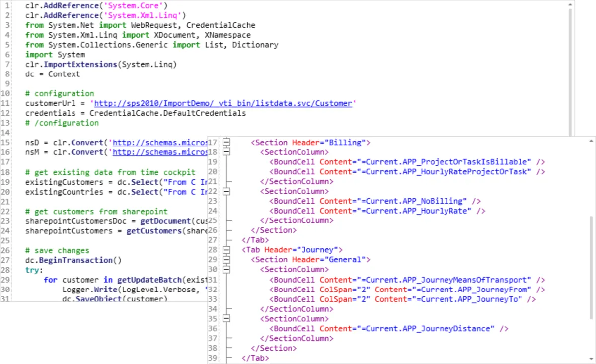The height and width of the screenshot is (364, 596).
Task: Click the '# get existing data from time cockpit' comment
Action: click(x=110, y=172)
